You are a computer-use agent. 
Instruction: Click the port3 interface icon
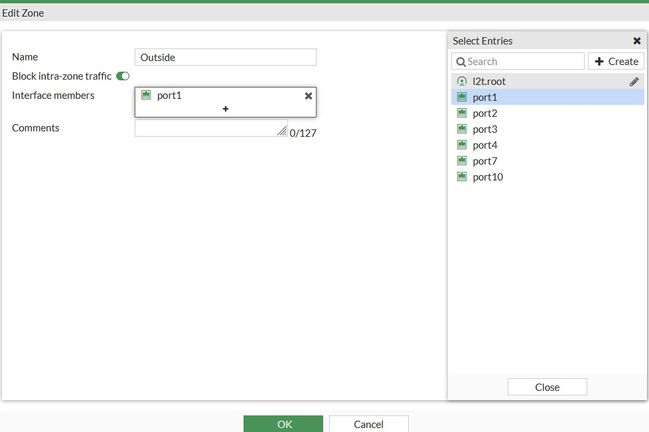(x=462, y=129)
